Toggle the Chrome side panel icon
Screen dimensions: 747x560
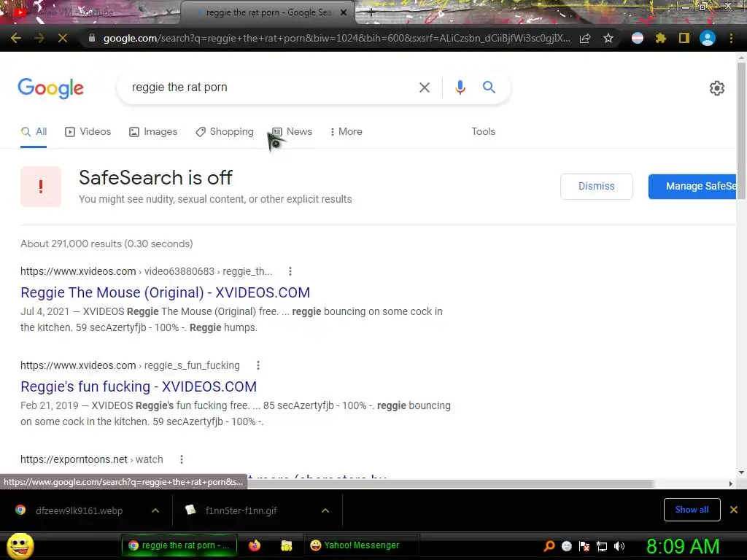click(684, 38)
